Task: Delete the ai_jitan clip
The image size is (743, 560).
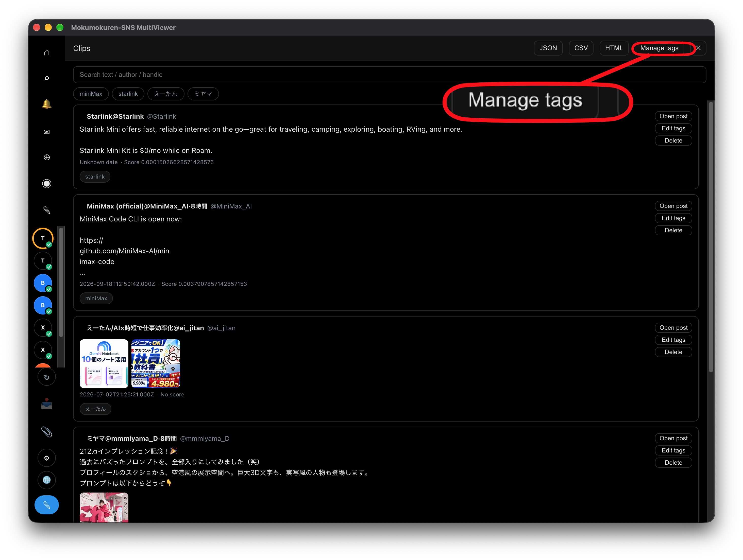Action: (673, 352)
